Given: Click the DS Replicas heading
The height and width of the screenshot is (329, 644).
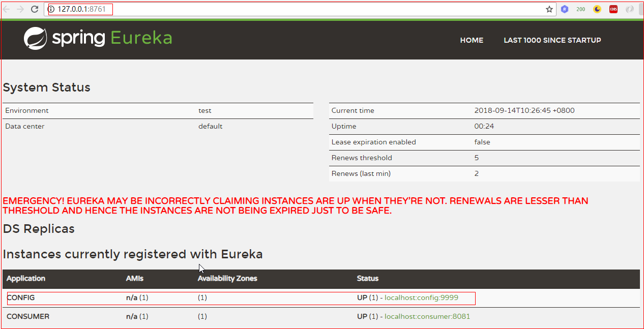Looking at the screenshot, I should (39, 229).
